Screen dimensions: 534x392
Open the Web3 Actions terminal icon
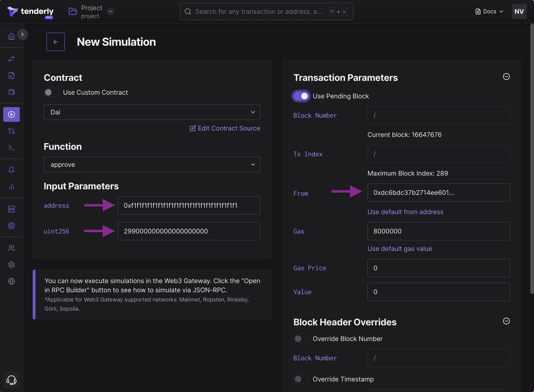[x=12, y=147]
